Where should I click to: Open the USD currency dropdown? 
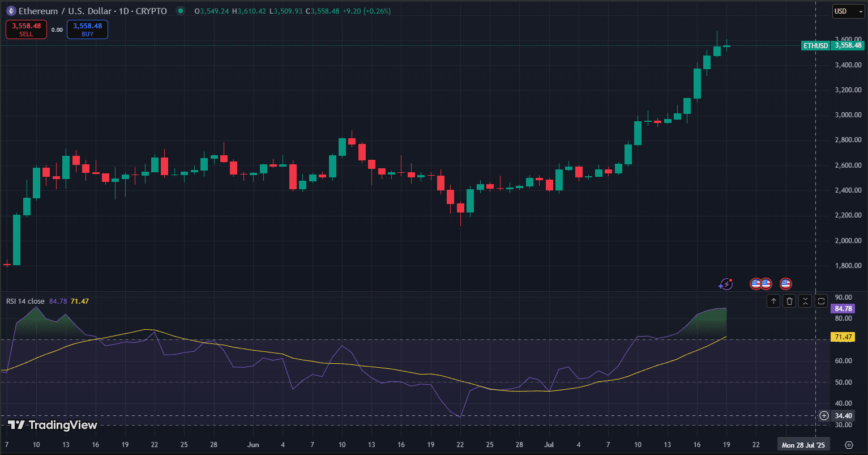coord(848,11)
